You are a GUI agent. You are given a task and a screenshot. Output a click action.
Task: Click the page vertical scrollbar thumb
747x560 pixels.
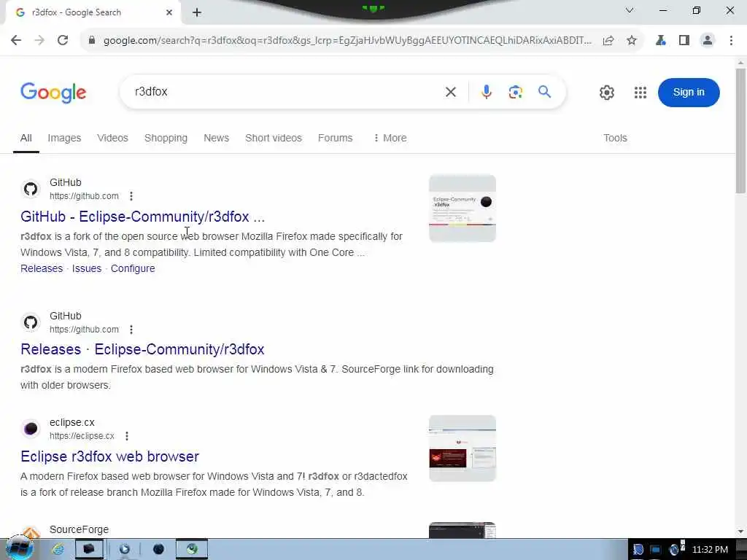(740, 131)
